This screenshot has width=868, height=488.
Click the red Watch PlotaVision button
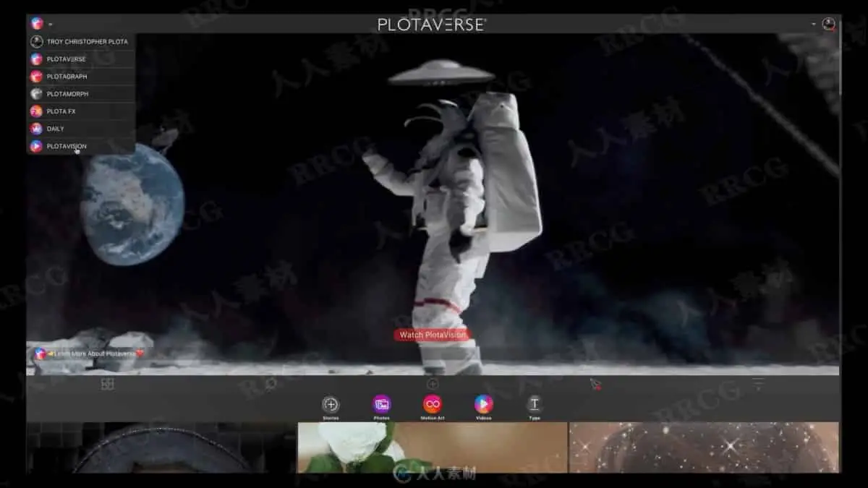[432, 335]
